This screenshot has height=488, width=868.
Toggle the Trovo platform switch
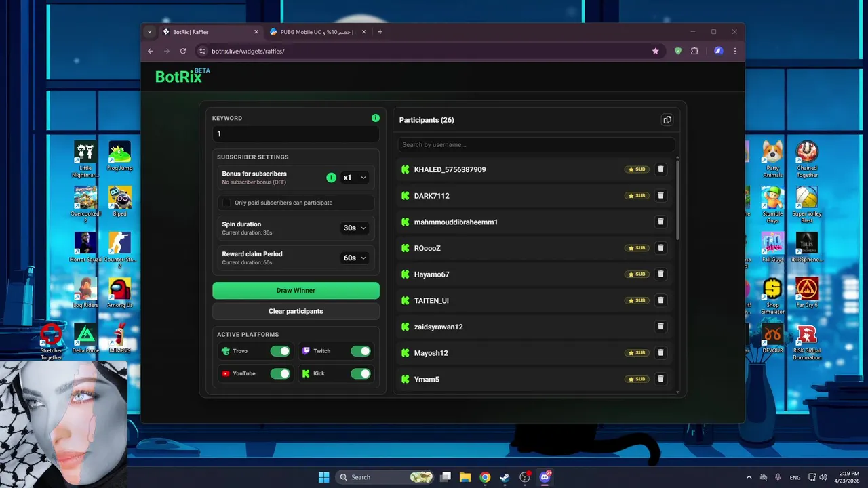(x=280, y=351)
